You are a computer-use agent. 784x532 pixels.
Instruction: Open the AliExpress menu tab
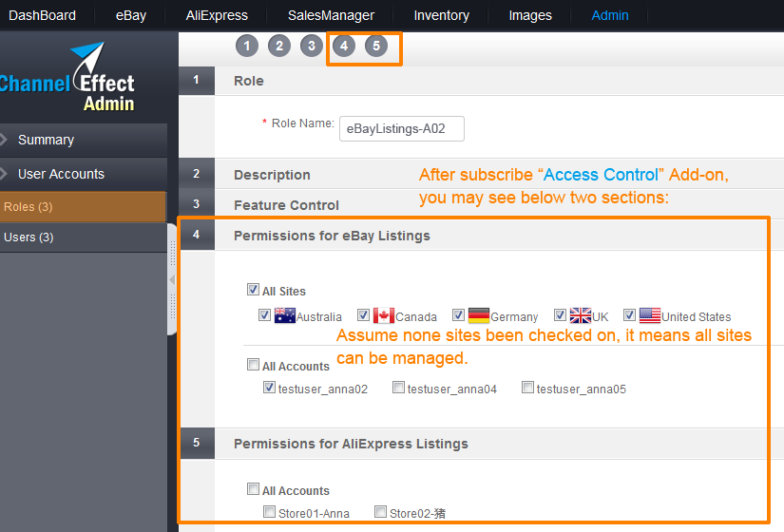click(217, 15)
